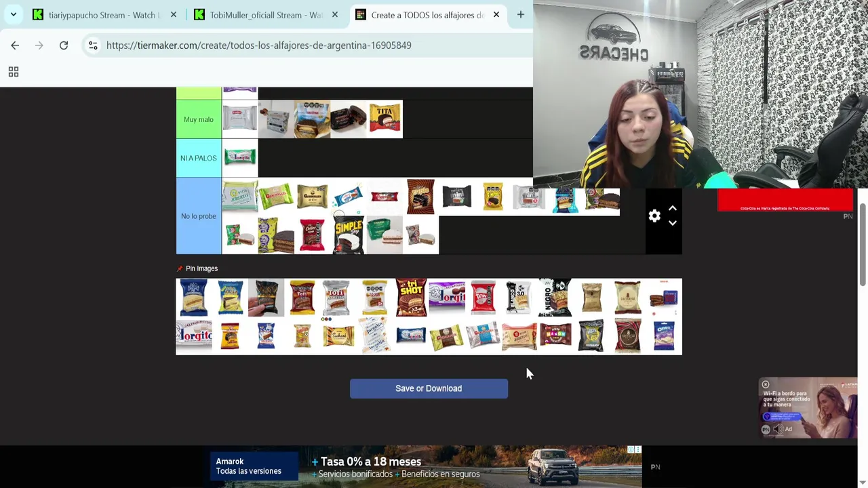
Task: Close the tiariypapucho Stream tab
Action: tap(174, 14)
